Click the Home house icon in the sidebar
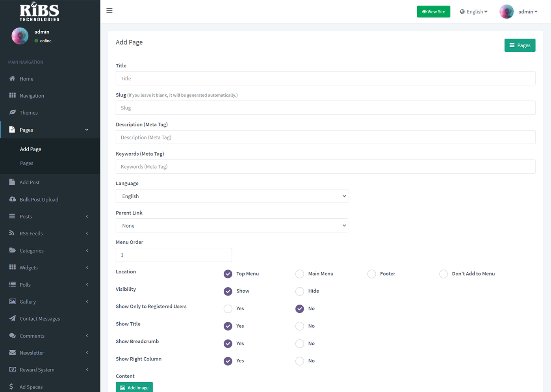 pyautogui.click(x=12, y=78)
